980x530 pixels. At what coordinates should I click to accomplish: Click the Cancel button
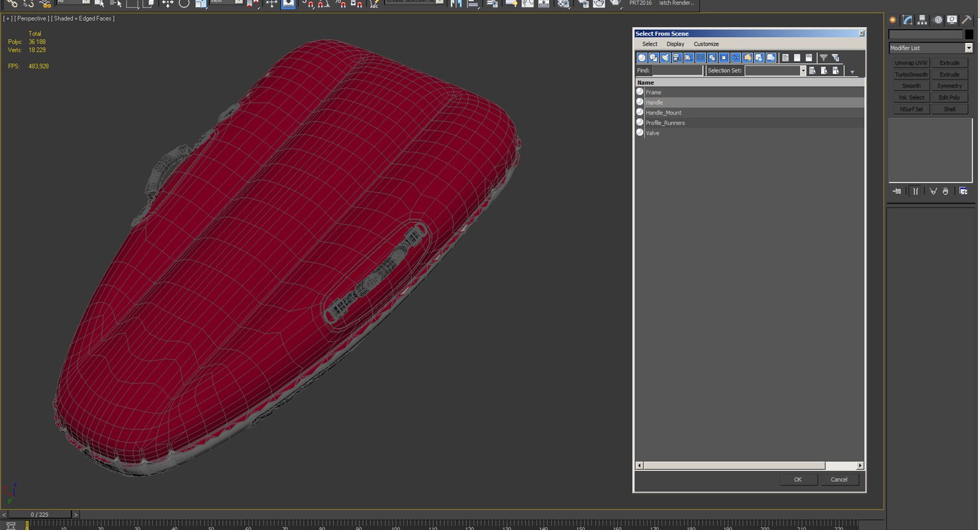[x=839, y=480]
